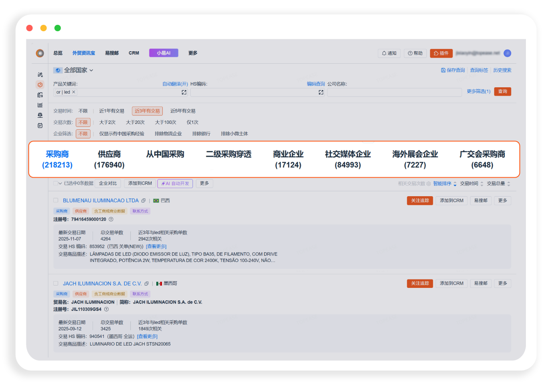Click the calendar icon in the left sidebar
The image size is (558, 392).
[x=40, y=125]
